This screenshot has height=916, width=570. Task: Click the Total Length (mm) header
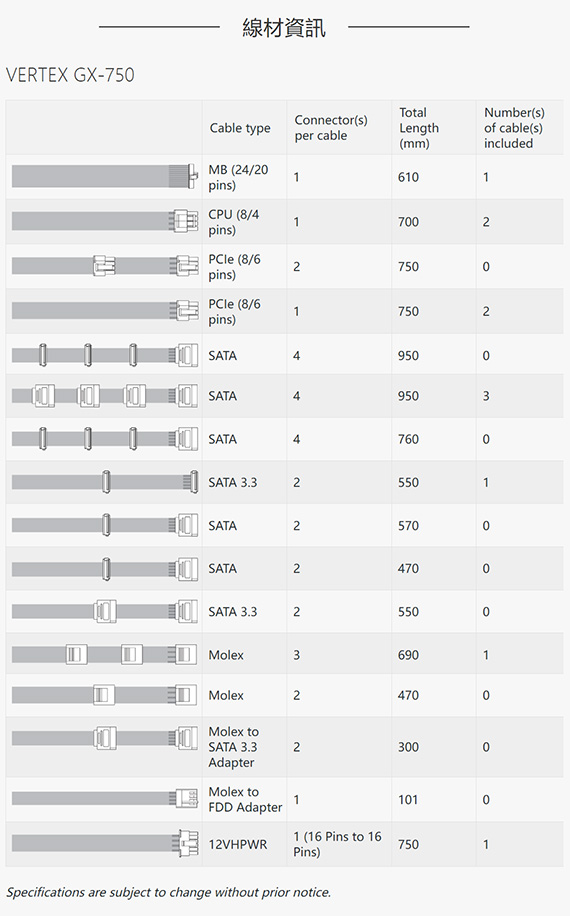[419, 127]
